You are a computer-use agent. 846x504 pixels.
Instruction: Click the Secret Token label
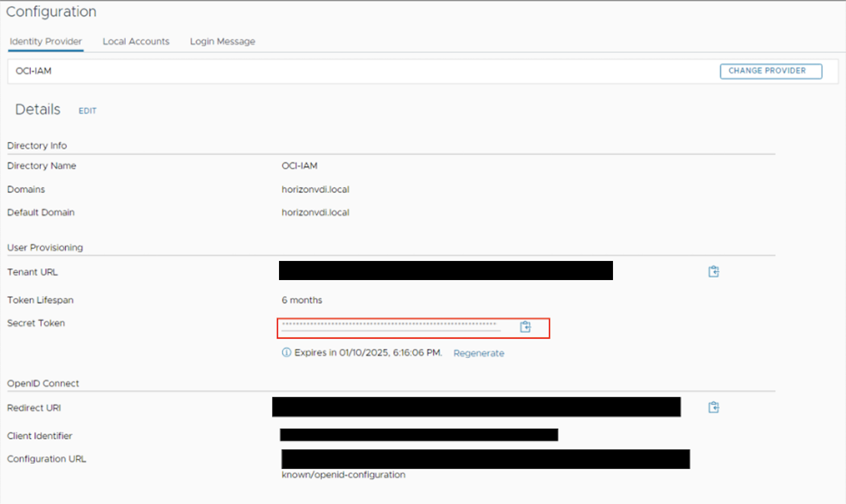click(x=36, y=323)
